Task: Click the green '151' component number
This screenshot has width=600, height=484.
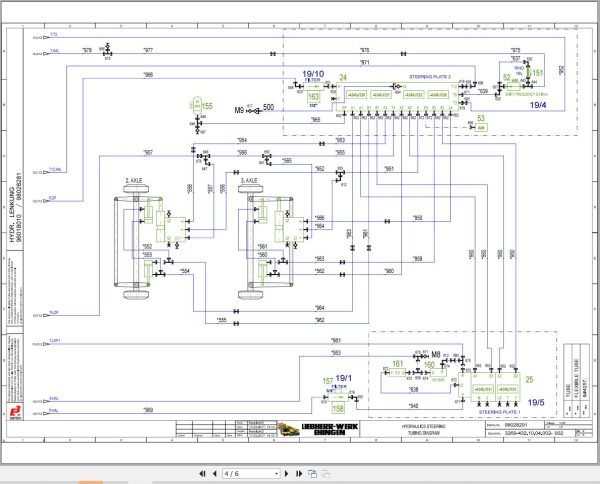Action: coord(537,73)
